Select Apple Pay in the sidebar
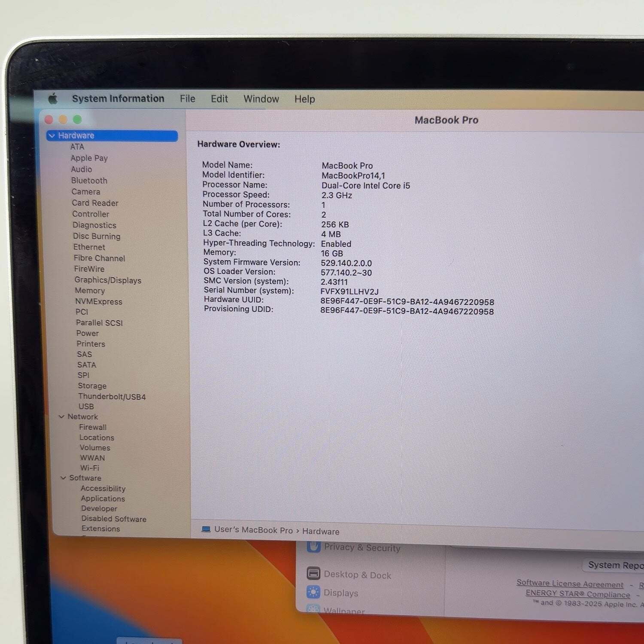This screenshot has height=644, width=644. click(x=89, y=158)
